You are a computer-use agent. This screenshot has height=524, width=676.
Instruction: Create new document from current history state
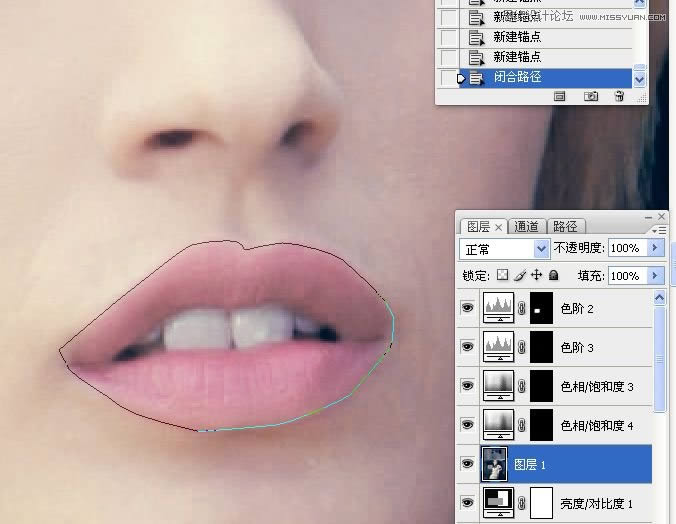560,96
